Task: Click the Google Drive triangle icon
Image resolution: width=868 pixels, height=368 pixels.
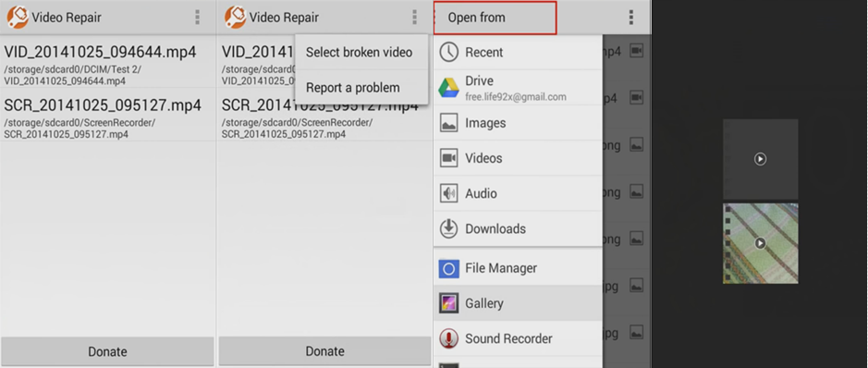Action: click(x=448, y=88)
